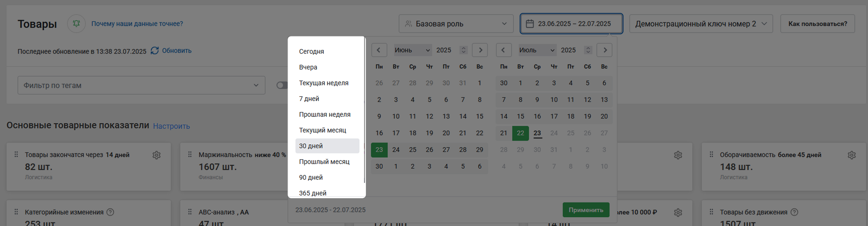Open gear settings on более 10 000 ₽ card

click(678, 213)
